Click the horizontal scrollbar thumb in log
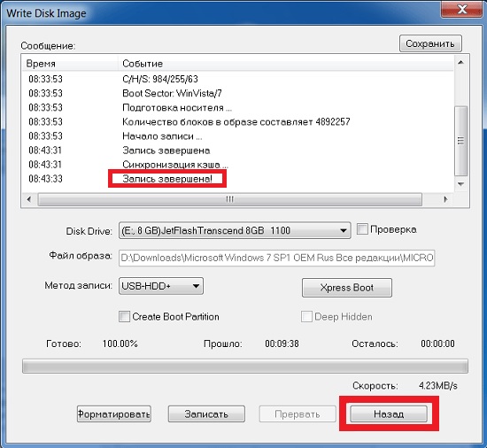The image size is (487, 448). (x=230, y=199)
